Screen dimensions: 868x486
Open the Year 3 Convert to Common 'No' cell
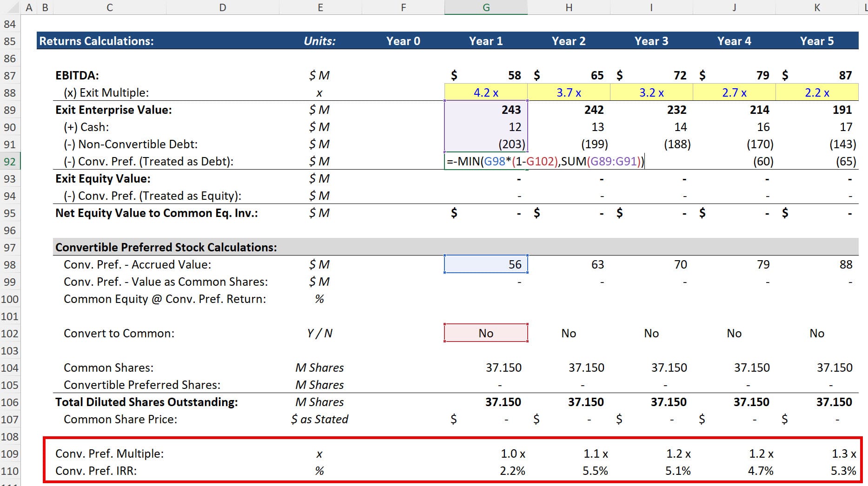click(x=651, y=333)
